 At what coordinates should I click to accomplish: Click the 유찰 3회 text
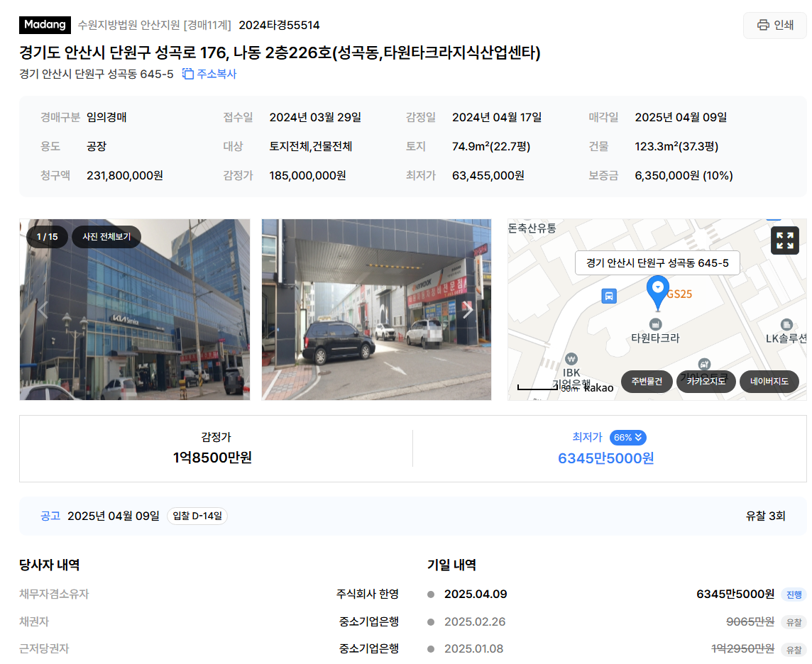(765, 516)
